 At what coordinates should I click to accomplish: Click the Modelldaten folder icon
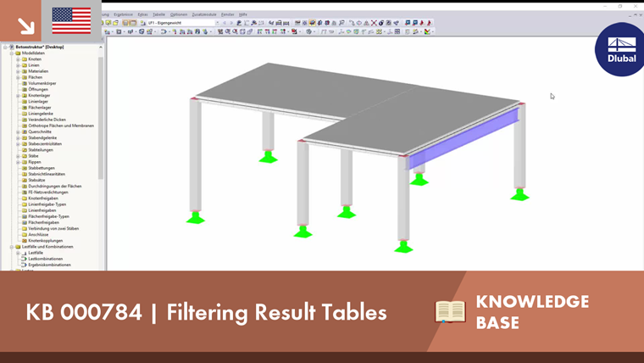click(18, 53)
